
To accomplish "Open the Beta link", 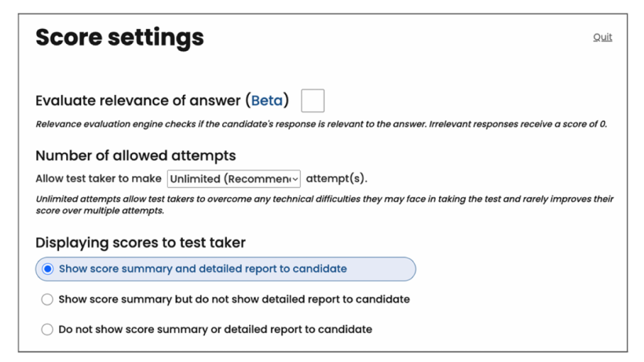I will pos(267,101).
